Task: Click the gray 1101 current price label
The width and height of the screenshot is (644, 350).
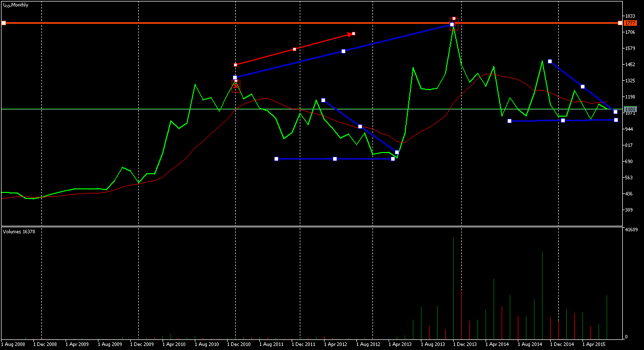Action: [x=630, y=109]
